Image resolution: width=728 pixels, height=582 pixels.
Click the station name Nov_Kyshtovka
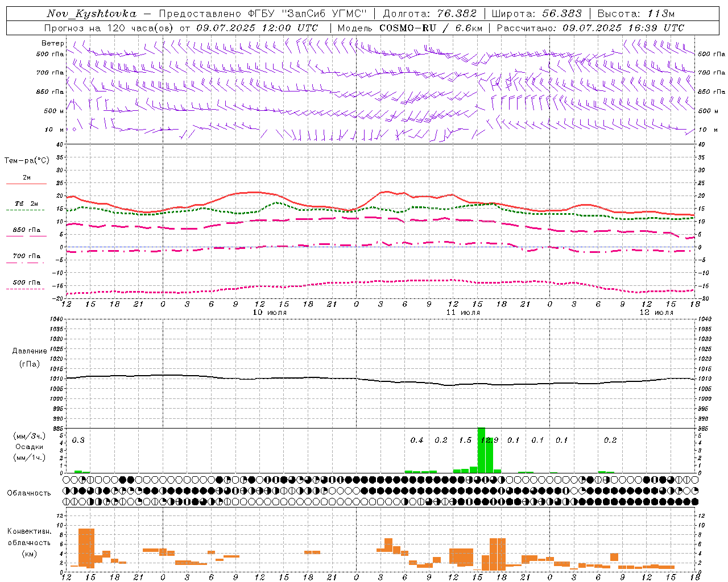[x=92, y=14]
